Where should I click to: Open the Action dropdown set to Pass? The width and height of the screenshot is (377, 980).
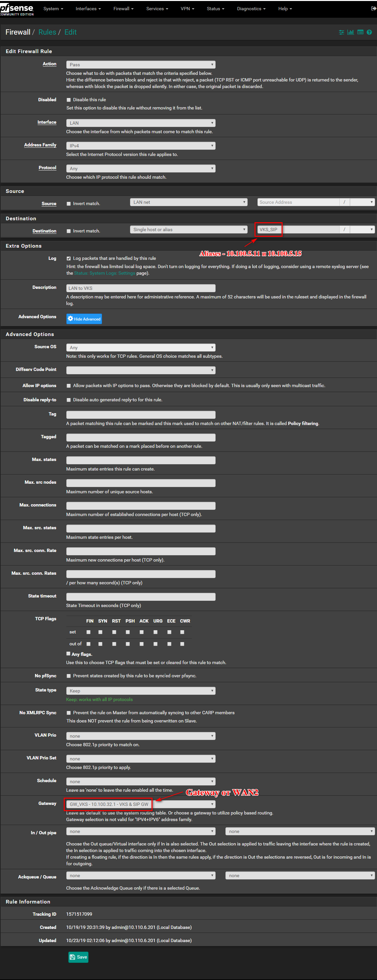coord(141,65)
